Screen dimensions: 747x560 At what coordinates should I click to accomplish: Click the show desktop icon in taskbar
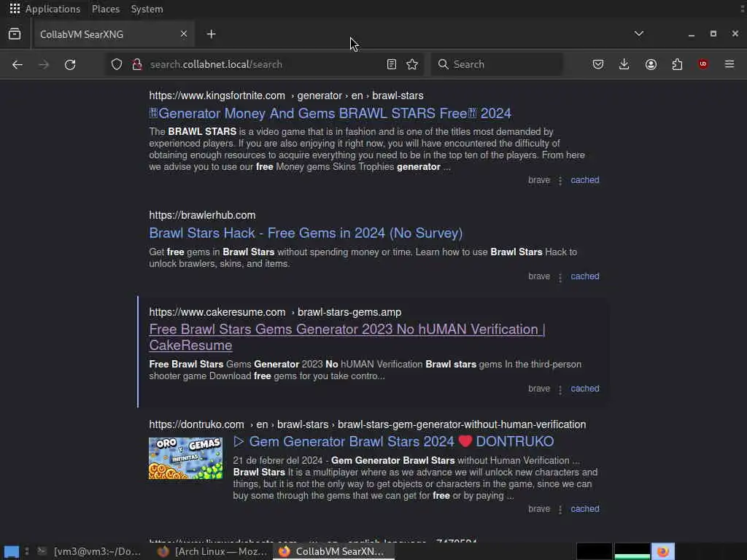(x=12, y=551)
